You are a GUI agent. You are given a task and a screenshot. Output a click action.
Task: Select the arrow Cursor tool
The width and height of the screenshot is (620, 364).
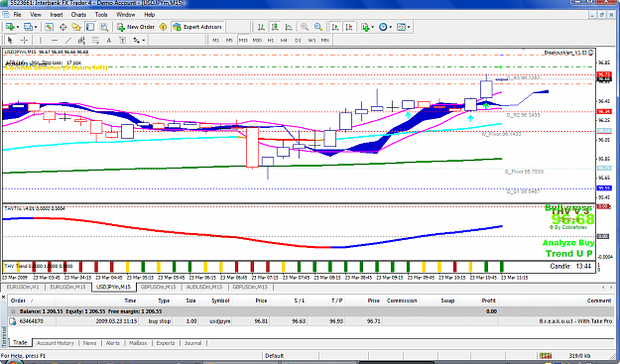point(10,40)
